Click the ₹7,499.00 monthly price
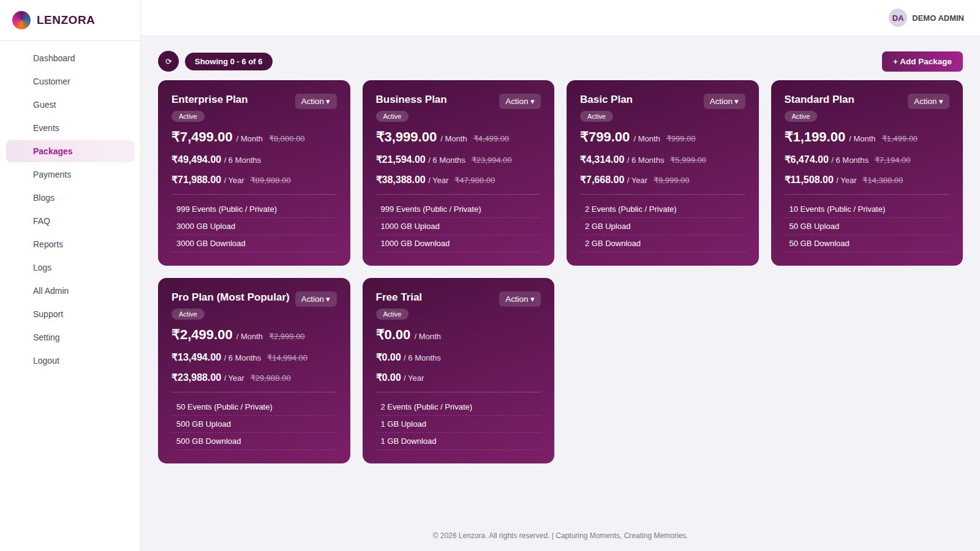980x551 pixels. pos(202,137)
